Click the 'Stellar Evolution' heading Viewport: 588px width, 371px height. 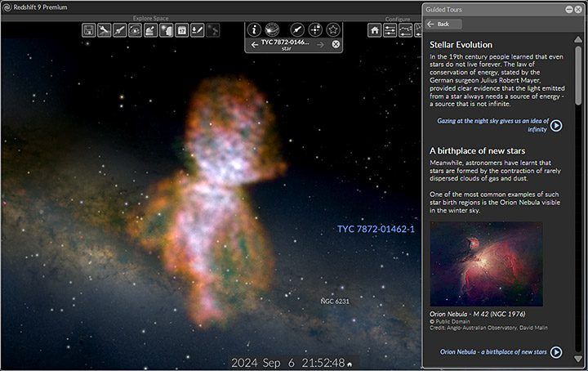pyautogui.click(x=461, y=45)
